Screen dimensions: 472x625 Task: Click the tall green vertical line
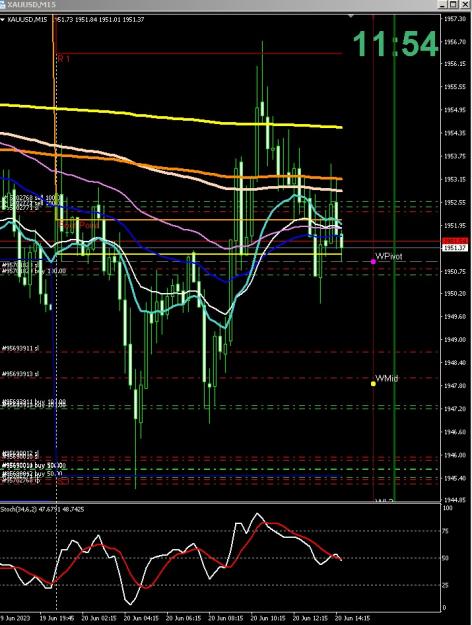click(x=394, y=257)
